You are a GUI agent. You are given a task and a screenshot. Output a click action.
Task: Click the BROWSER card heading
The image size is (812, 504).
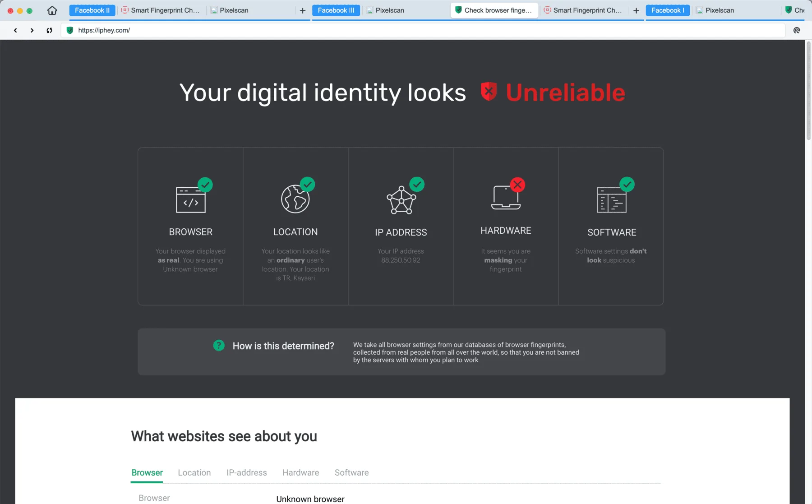(190, 232)
